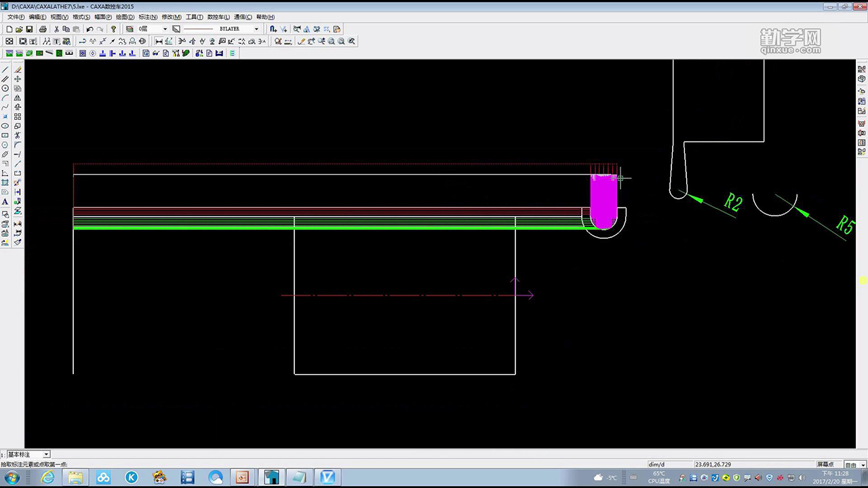This screenshot has width=868, height=488.
Task: Select the trim scissors tool
Action: [x=18, y=136]
